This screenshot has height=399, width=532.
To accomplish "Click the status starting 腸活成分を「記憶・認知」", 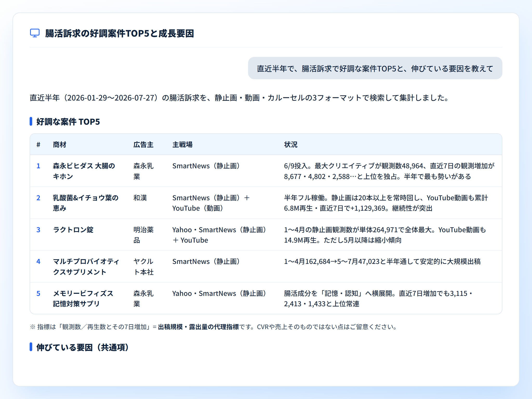I will [x=378, y=298].
